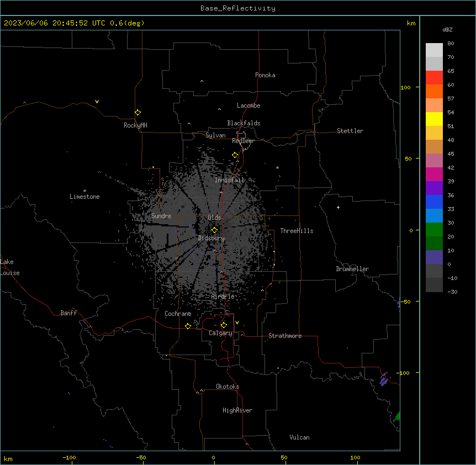Click the Airdrie city label
The height and width of the screenshot is (465, 476).
coord(223,297)
